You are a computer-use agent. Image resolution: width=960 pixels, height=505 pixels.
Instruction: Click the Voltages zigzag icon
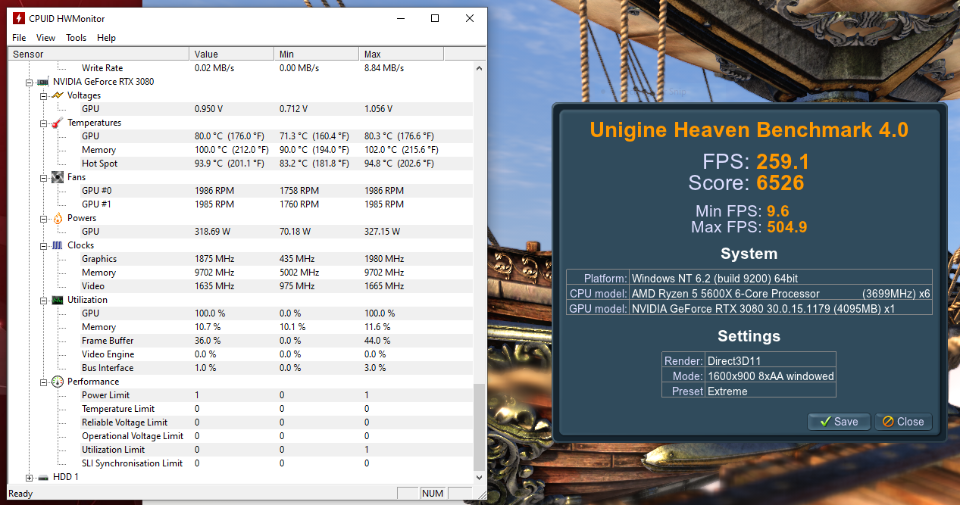coord(58,95)
